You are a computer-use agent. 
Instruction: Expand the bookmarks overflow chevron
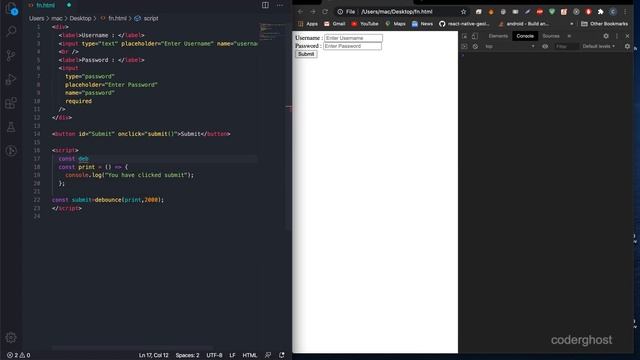tap(571, 24)
